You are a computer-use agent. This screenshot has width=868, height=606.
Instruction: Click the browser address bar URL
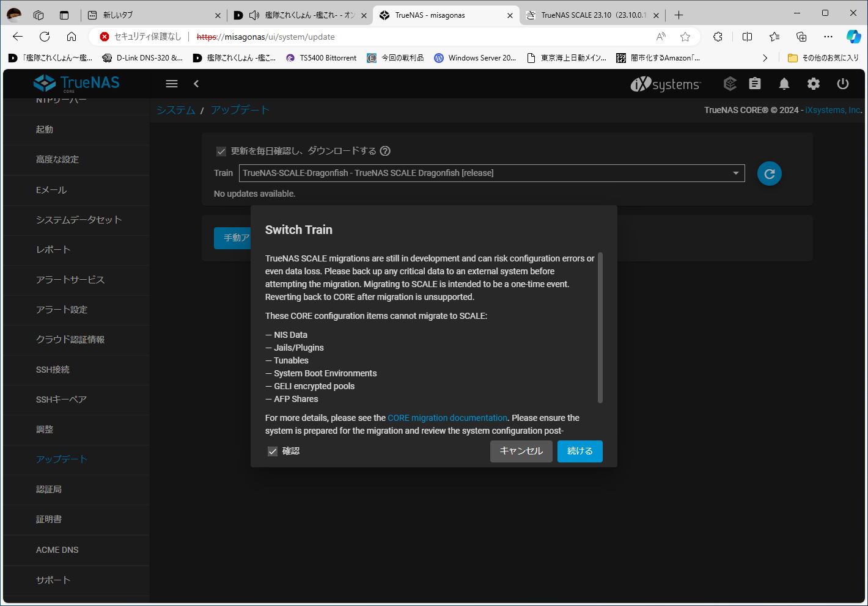265,37
